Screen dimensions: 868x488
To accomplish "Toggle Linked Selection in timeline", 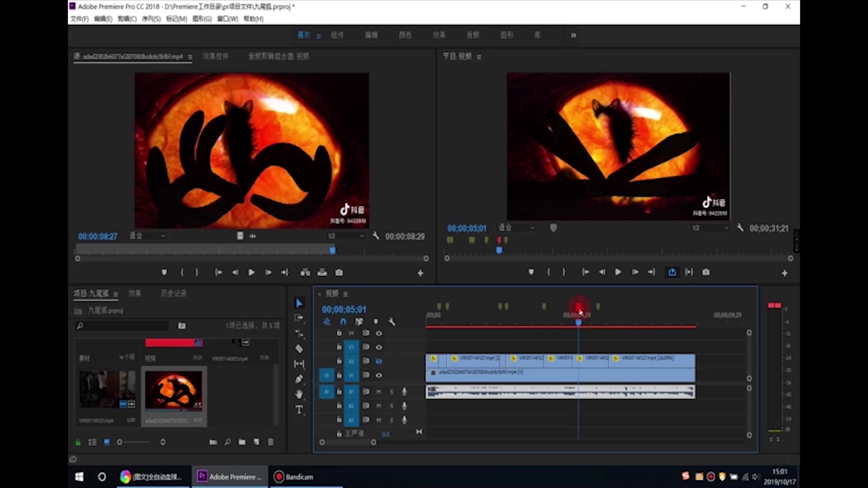I will point(359,322).
